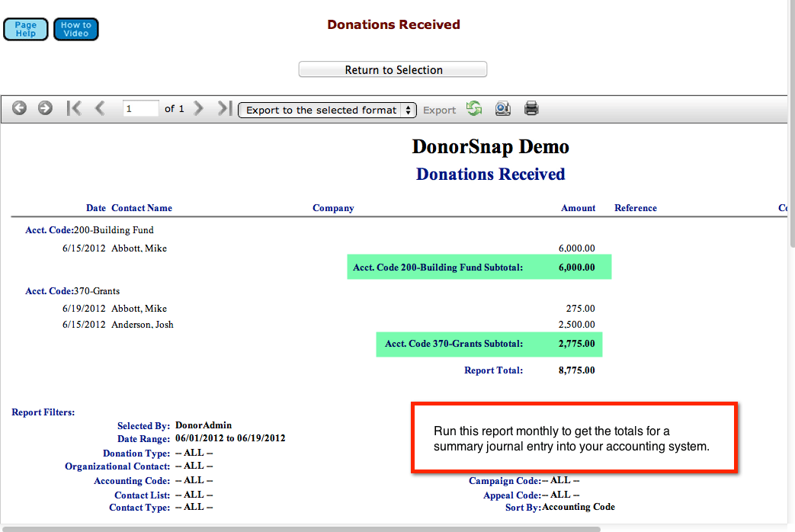Click the page number input field

pos(140,108)
